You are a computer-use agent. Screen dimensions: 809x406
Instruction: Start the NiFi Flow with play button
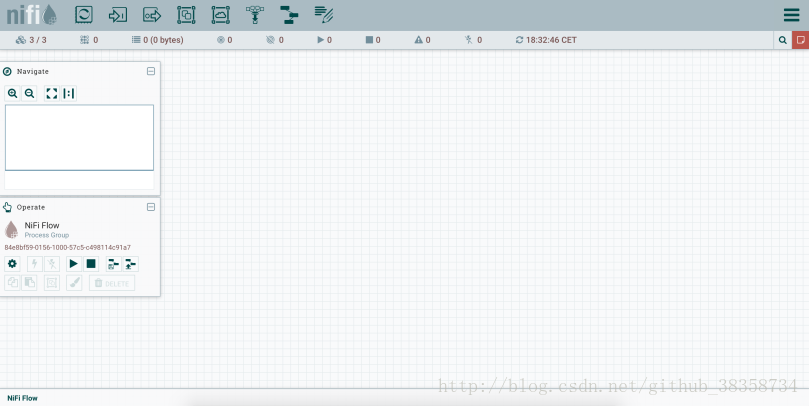tap(74, 264)
